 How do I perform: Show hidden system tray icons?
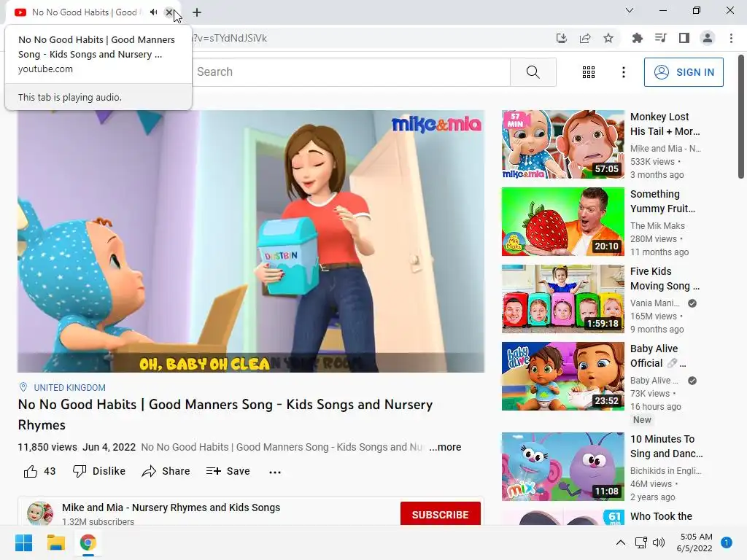(x=620, y=542)
